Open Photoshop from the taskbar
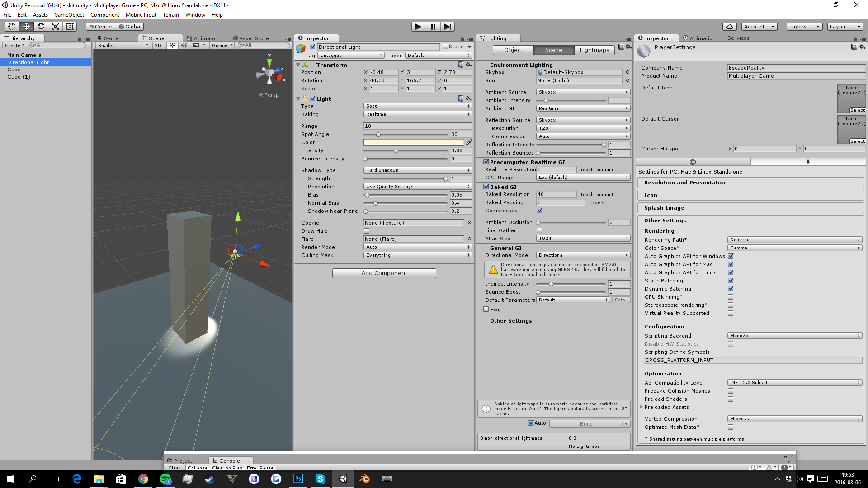The width and height of the screenshot is (868, 488). tap(298, 479)
